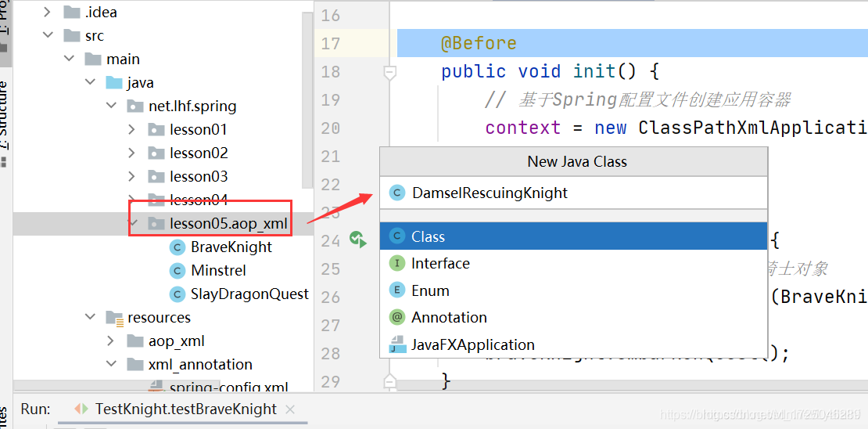
Task: Click the net.lhf.spring package icon
Action: point(135,106)
